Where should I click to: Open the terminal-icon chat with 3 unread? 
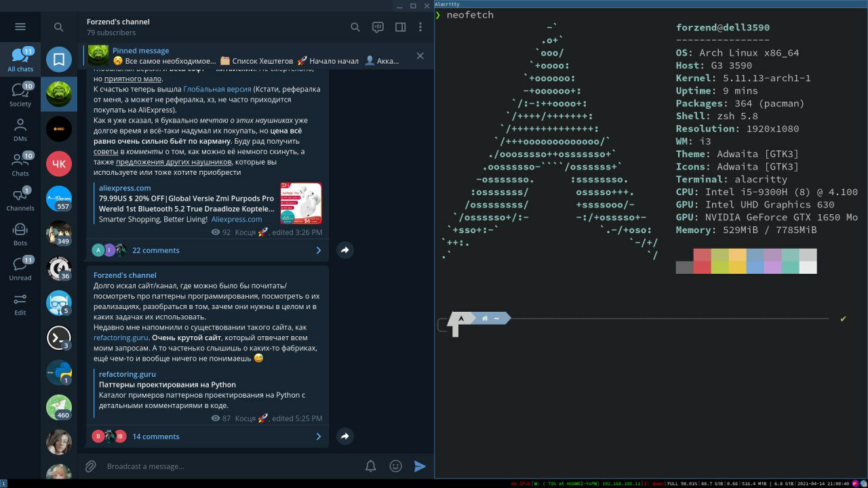pyautogui.click(x=59, y=338)
